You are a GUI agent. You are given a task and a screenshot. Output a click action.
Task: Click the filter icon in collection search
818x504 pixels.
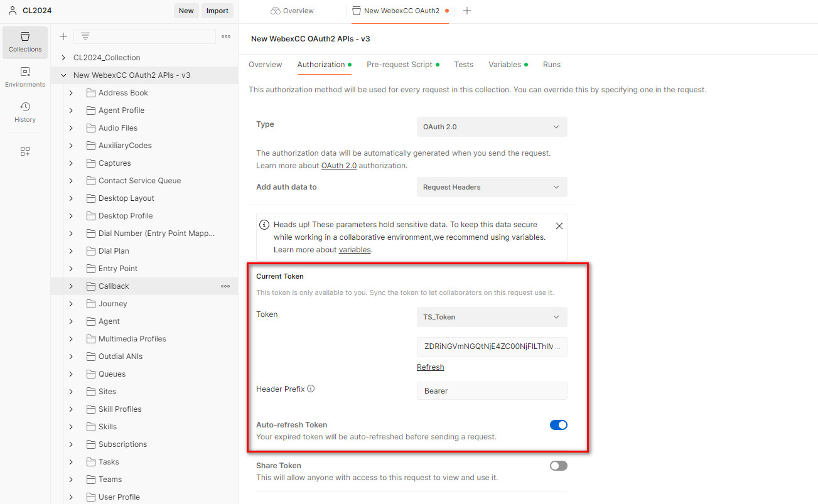(85, 36)
